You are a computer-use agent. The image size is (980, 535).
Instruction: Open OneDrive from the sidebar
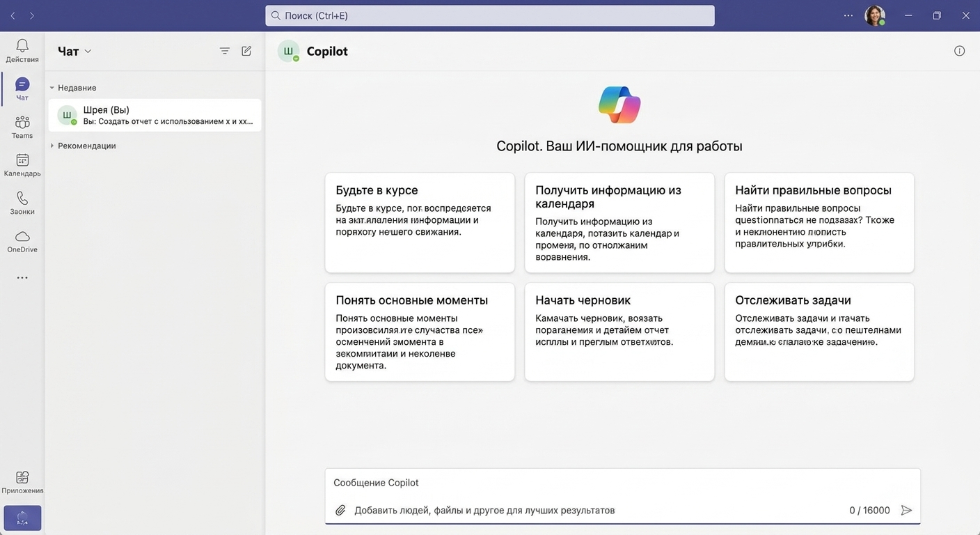click(22, 241)
